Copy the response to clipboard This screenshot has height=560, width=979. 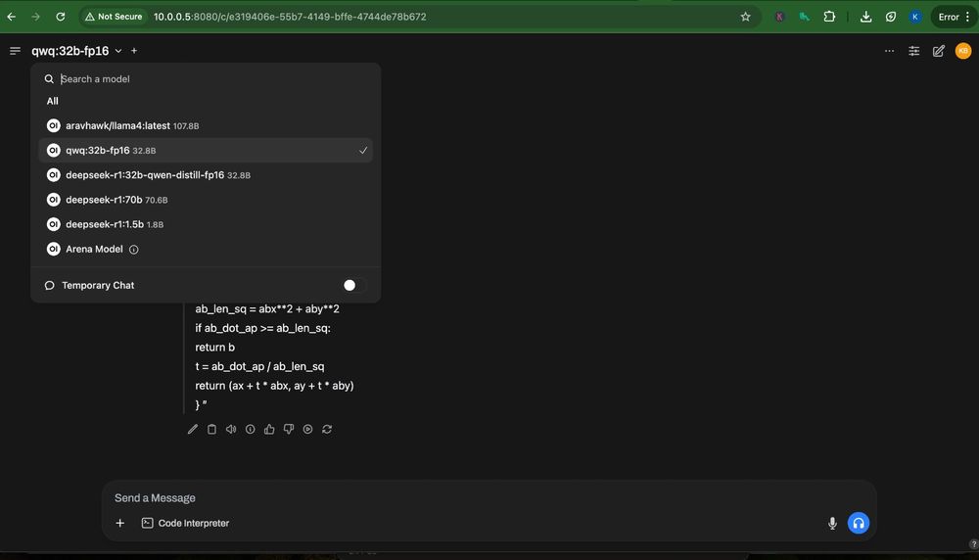[211, 429]
